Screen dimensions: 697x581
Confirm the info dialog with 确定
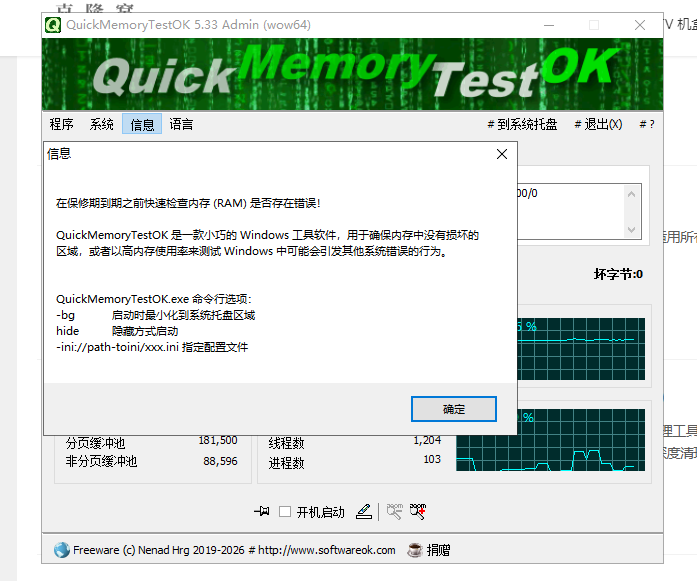point(453,409)
